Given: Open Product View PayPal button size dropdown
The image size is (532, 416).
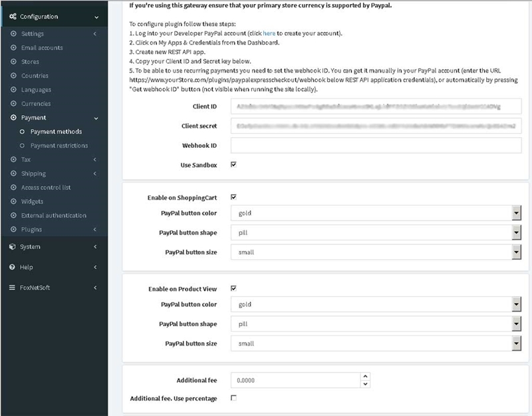Looking at the screenshot, I should [x=376, y=343].
